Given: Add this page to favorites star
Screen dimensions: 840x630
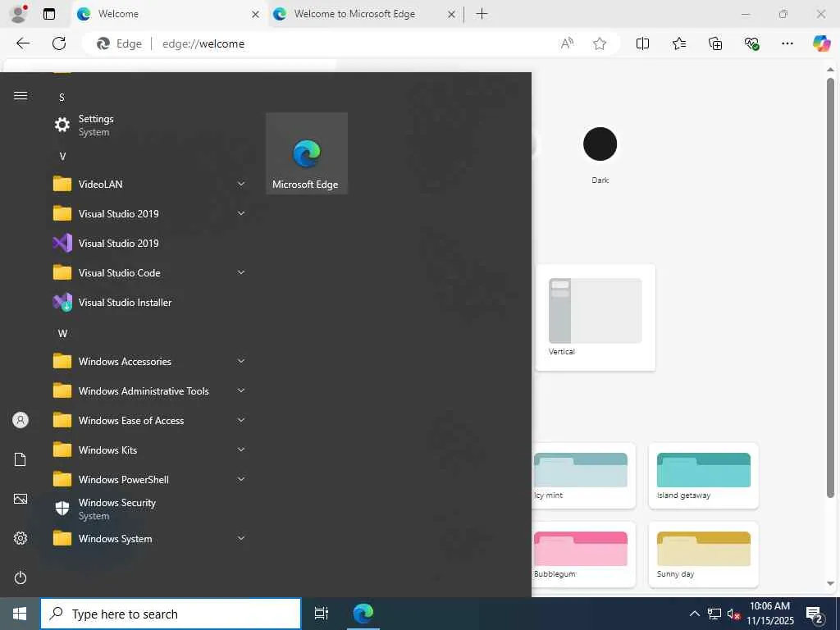Looking at the screenshot, I should click(600, 43).
